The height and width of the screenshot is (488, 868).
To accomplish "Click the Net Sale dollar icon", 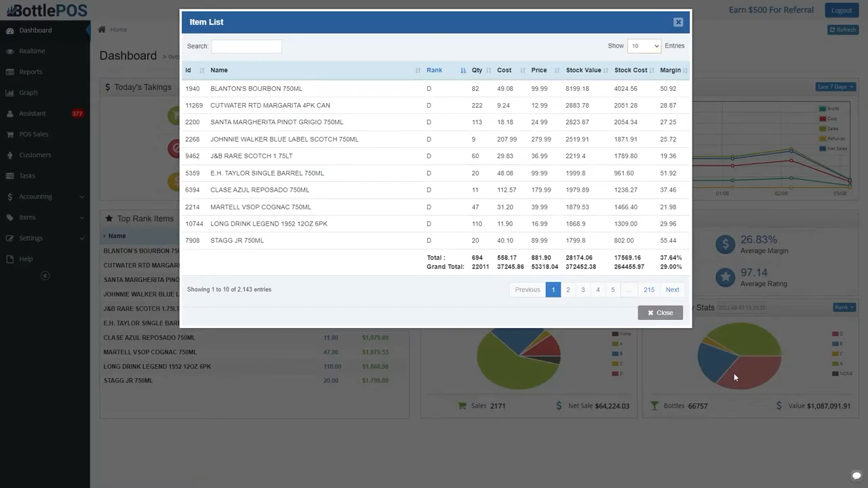I will tap(559, 406).
